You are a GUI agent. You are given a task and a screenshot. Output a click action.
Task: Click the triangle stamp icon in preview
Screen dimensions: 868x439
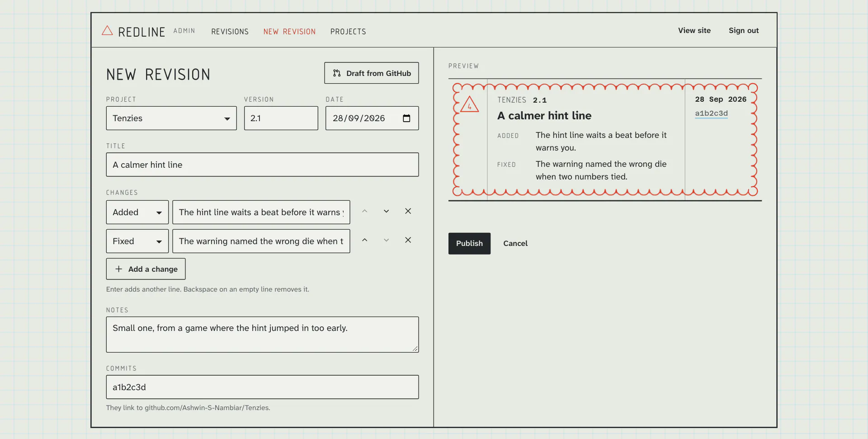[469, 104]
